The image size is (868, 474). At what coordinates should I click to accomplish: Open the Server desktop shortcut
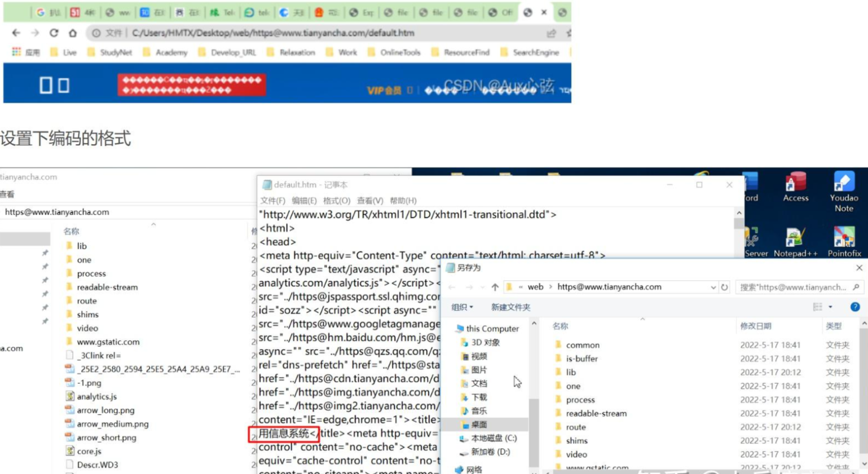click(x=755, y=242)
